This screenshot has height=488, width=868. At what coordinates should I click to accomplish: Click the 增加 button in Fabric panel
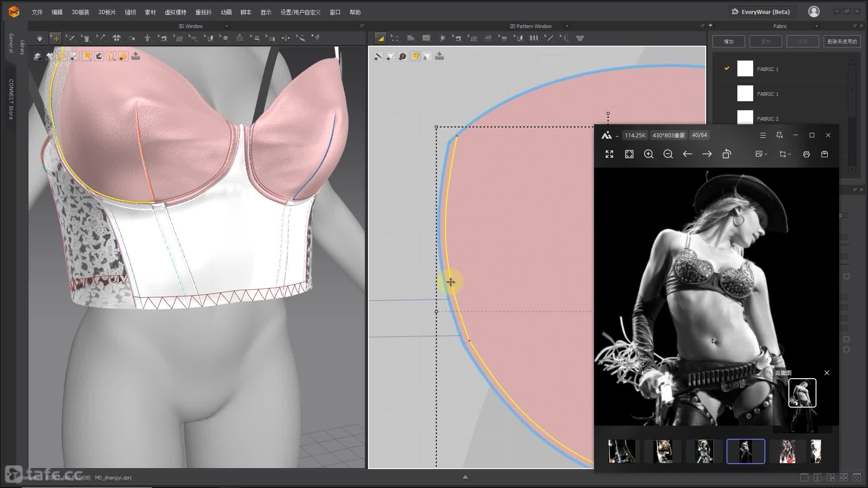[x=728, y=42]
